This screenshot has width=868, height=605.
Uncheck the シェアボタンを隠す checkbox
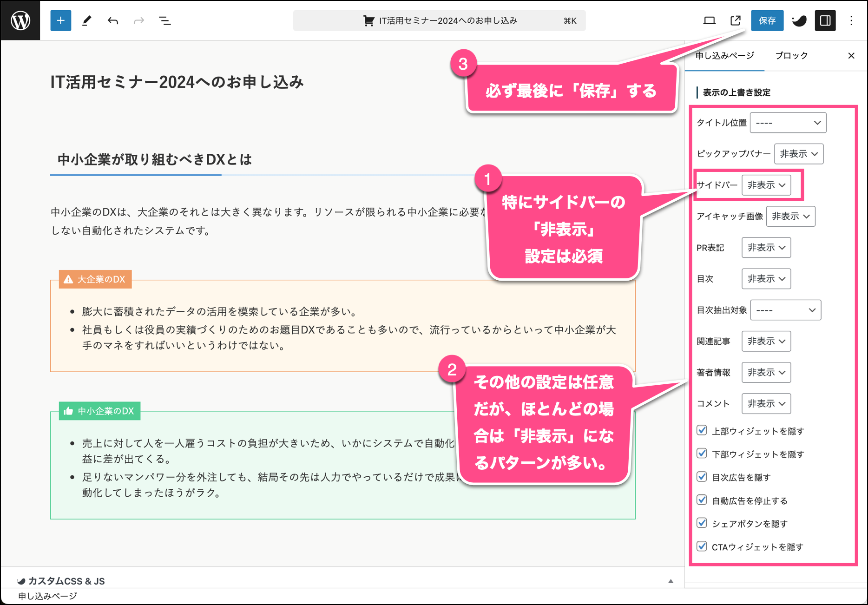[x=702, y=523]
